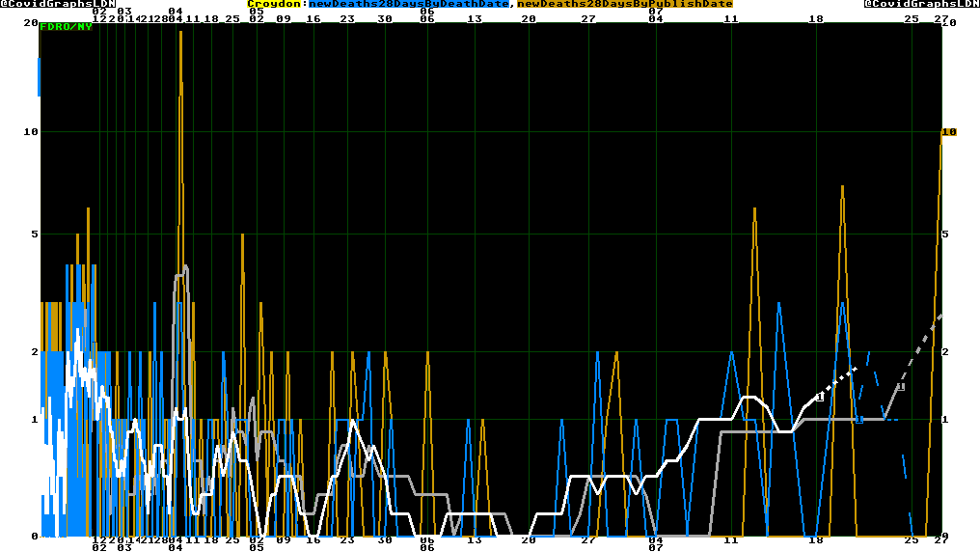The width and height of the screenshot is (980, 552).
Task: Click month label 05 on bottom axis
Action: click(x=257, y=547)
